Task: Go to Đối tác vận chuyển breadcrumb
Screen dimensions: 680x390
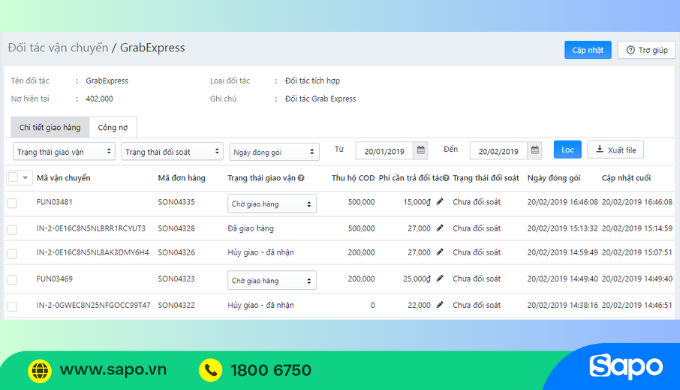Action: tap(58, 47)
